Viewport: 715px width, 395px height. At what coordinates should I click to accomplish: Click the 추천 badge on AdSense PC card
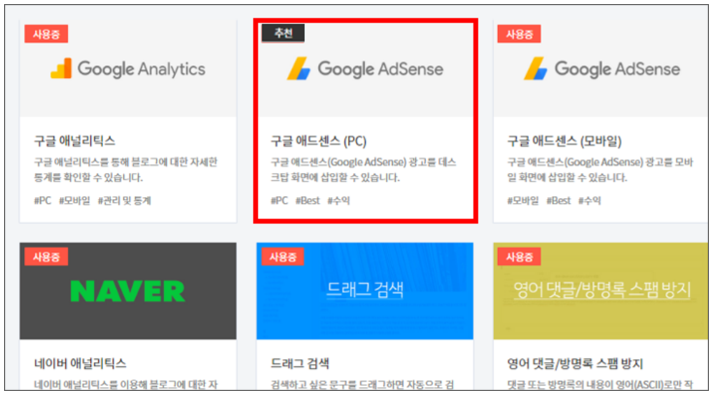(x=283, y=33)
